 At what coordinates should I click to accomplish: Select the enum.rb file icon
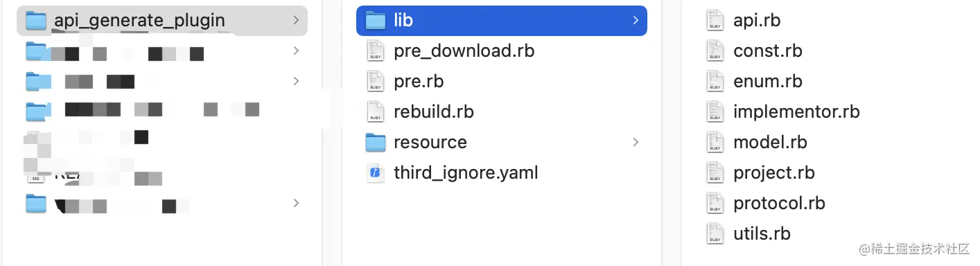click(715, 82)
